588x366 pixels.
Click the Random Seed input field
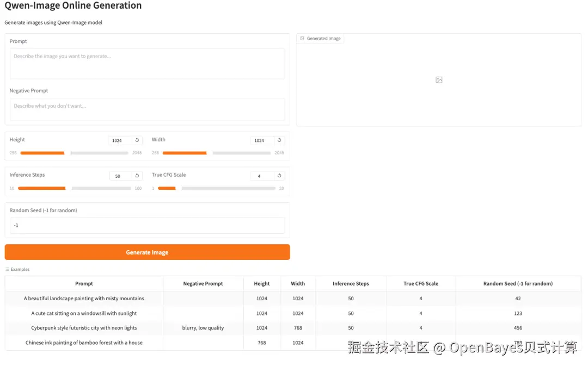tap(148, 226)
